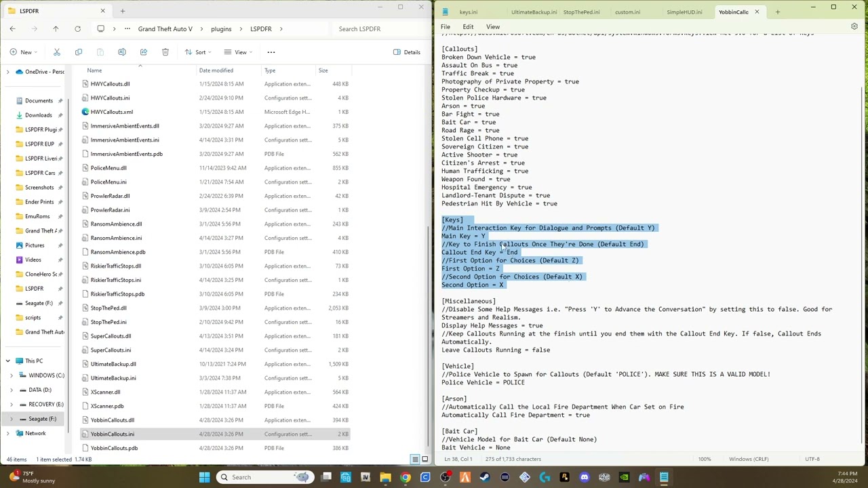Expand the hidden breadcrumb path ellipsis
This screenshot has width=868, height=488.
127,28
